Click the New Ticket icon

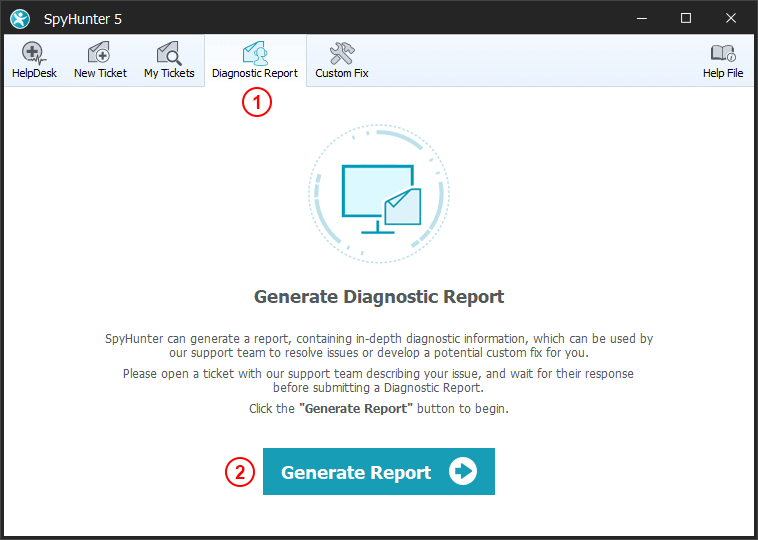100,53
